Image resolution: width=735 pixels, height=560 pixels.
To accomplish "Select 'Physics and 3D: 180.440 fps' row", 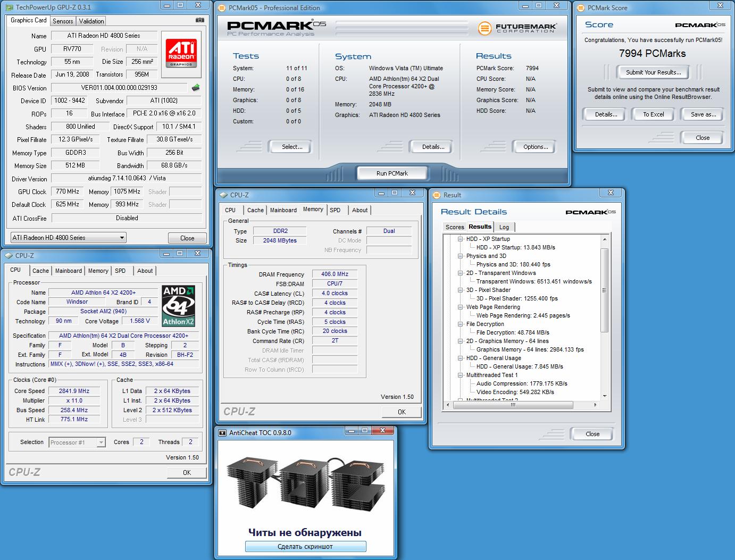I will pos(513,264).
